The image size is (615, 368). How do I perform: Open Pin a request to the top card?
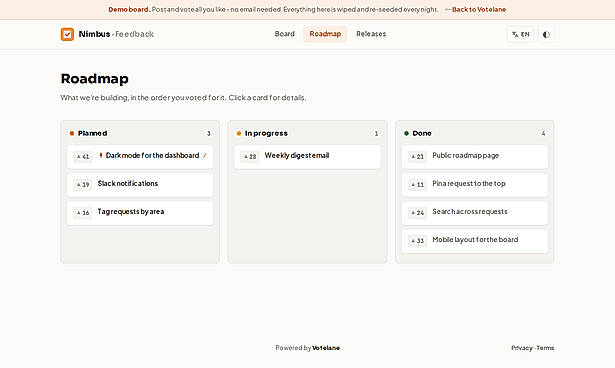point(475,185)
